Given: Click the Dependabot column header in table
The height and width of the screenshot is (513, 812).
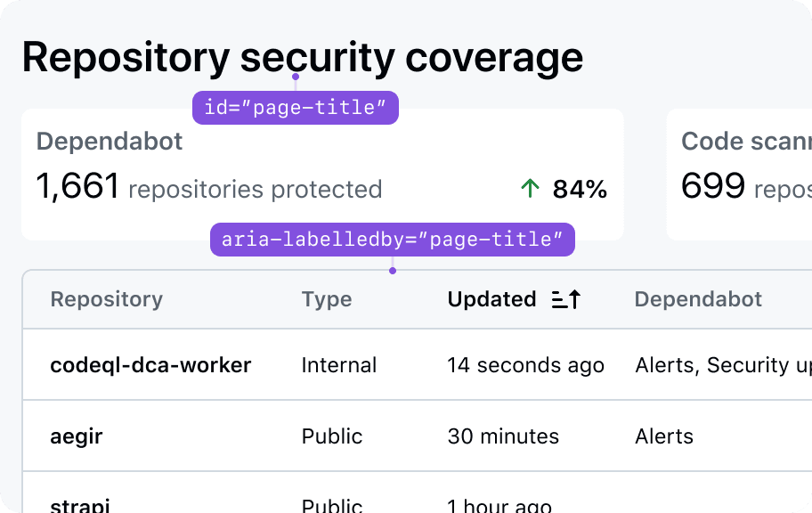Looking at the screenshot, I should click(698, 300).
